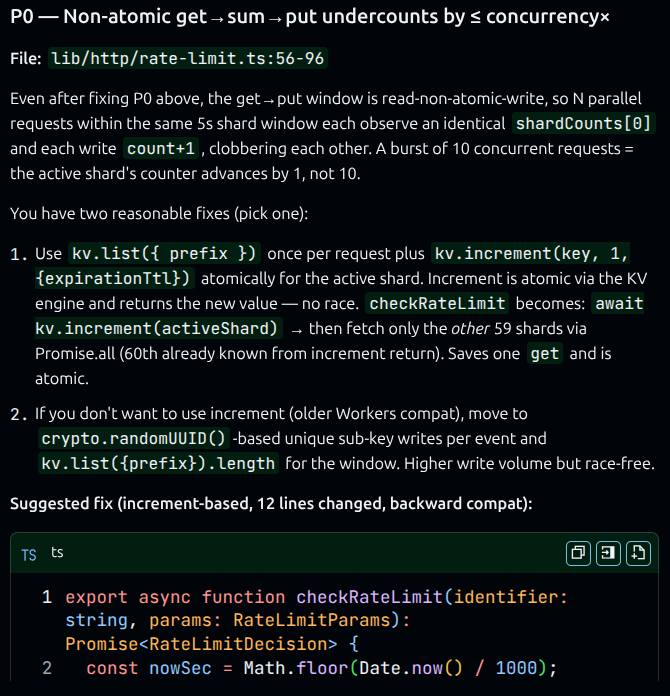Click "RateLimitParams" type in code block
Screen dimensions: 670x696
(312, 620)
